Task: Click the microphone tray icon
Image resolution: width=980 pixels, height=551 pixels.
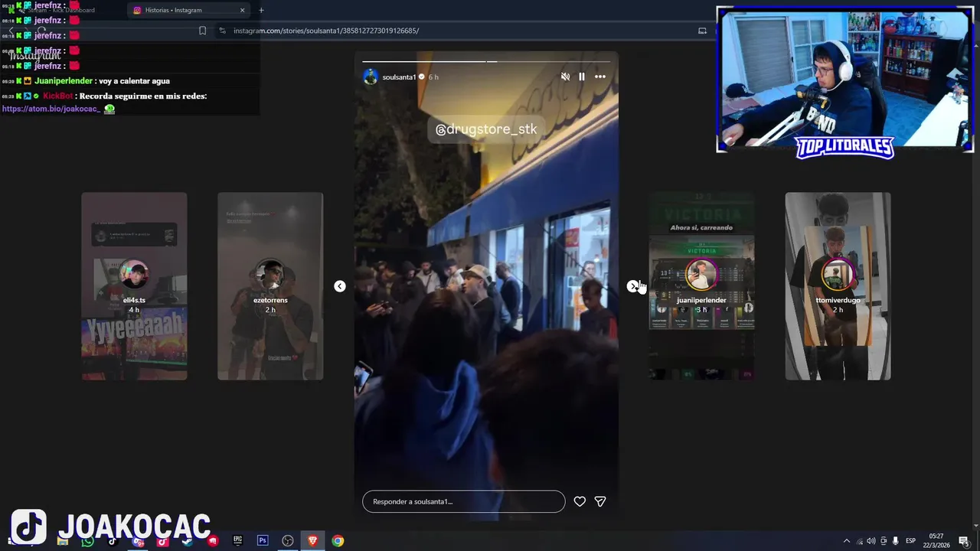Action: (896, 541)
